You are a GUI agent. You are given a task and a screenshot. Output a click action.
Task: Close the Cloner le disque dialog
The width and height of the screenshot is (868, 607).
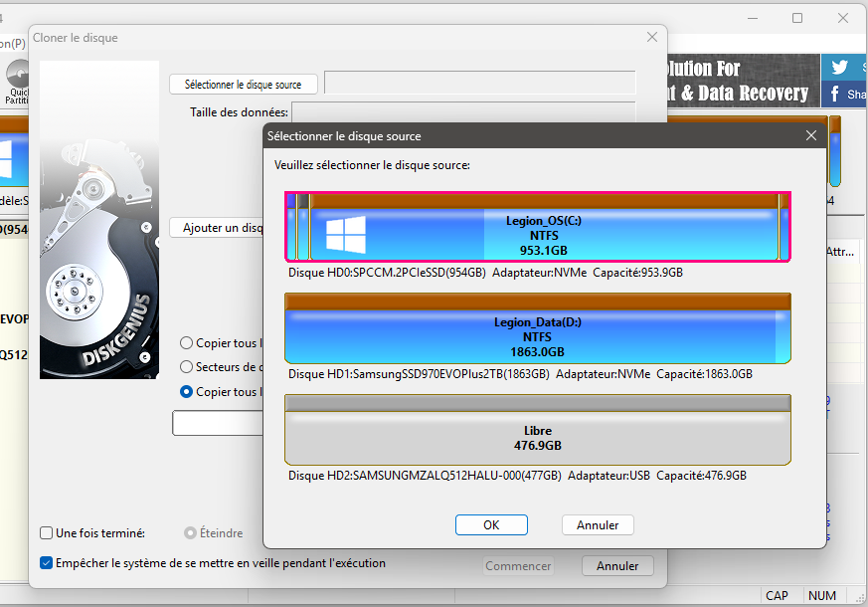pos(652,37)
